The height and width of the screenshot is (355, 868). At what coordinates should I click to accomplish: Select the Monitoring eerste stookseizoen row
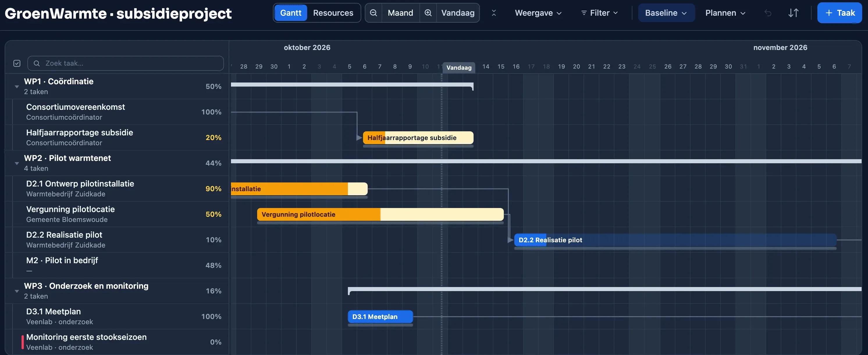pyautogui.click(x=117, y=342)
